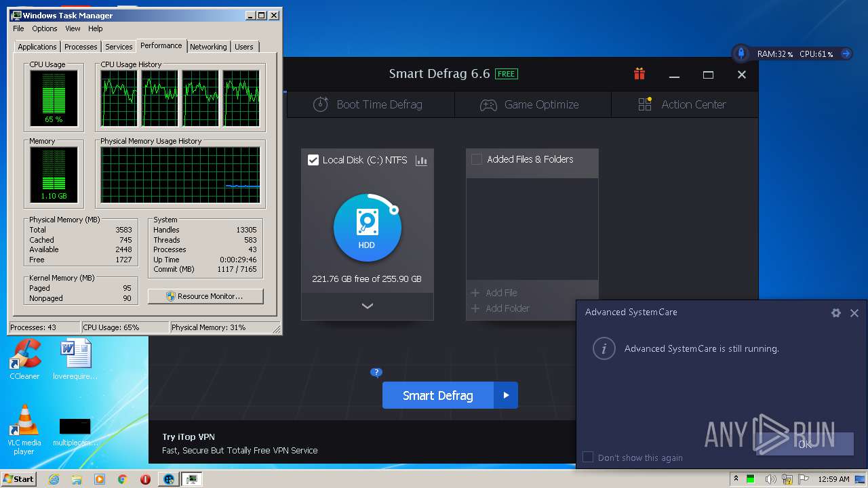
Task: Open the Action Center tab
Action: point(684,104)
